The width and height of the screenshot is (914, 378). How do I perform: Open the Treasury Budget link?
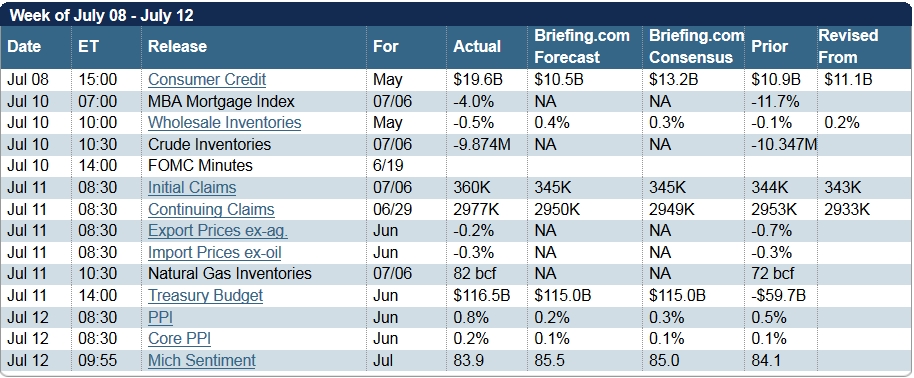tap(205, 295)
